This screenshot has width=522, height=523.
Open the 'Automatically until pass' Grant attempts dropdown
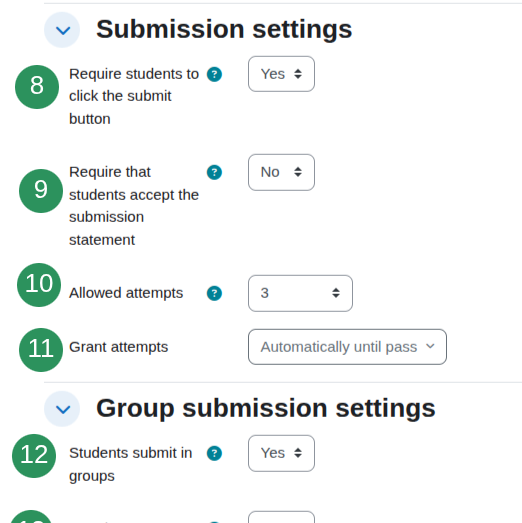(347, 347)
